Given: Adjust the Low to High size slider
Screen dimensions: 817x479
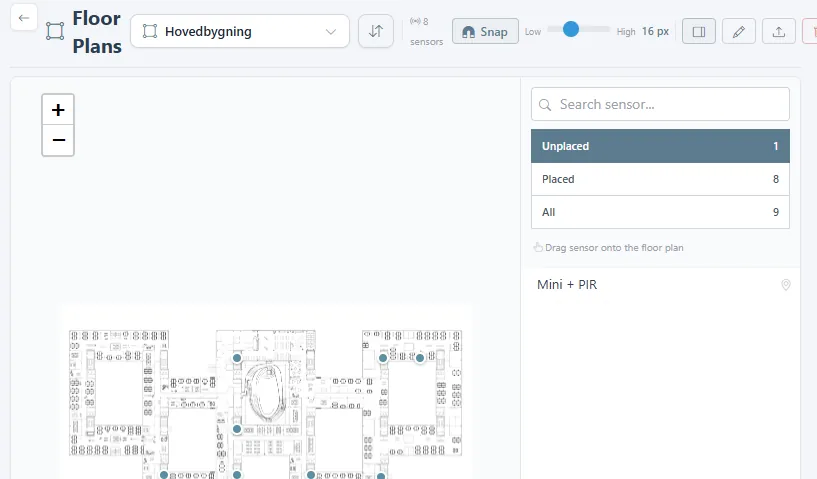Looking at the screenshot, I should tap(578, 29).
